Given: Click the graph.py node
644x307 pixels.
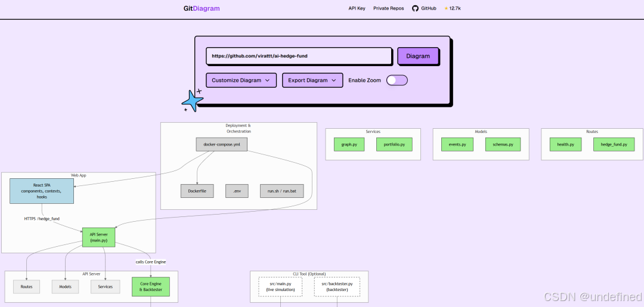Looking at the screenshot, I should pyautogui.click(x=349, y=144).
